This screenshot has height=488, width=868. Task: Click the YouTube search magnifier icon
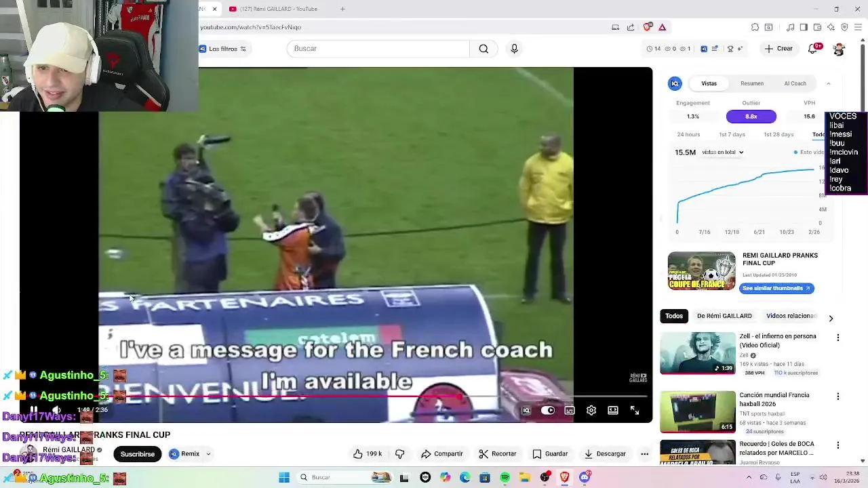484,49
